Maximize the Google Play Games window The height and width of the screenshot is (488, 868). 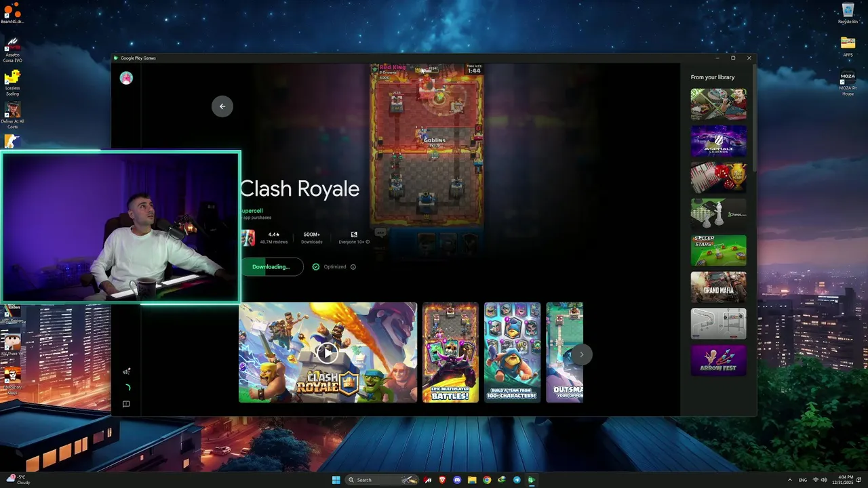733,58
